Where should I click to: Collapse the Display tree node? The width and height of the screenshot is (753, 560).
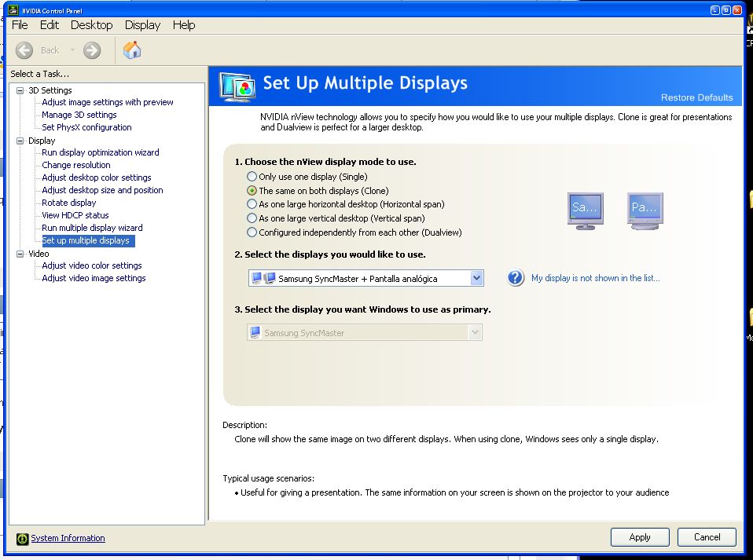point(20,141)
